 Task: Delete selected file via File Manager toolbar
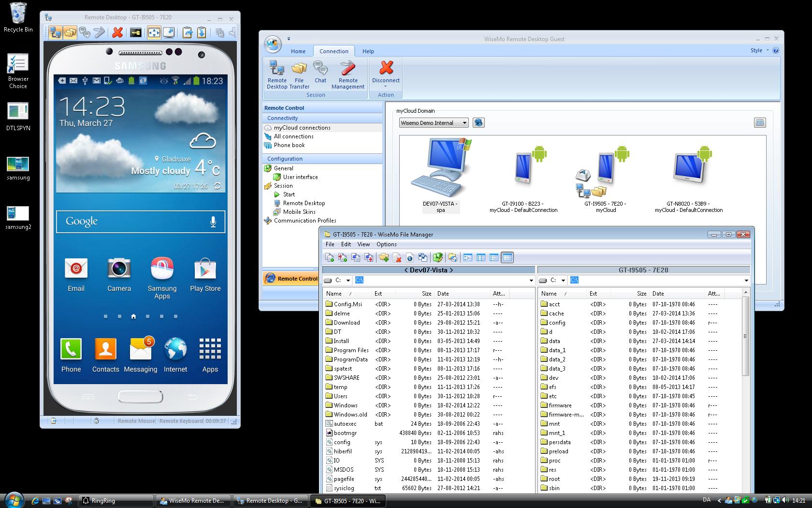397,257
